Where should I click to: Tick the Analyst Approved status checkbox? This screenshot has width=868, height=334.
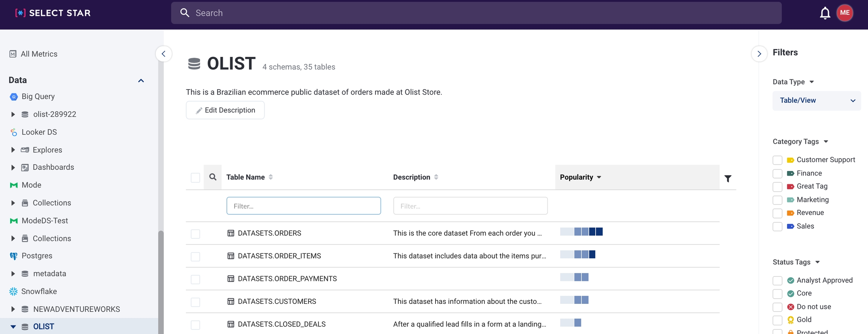click(x=777, y=281)
